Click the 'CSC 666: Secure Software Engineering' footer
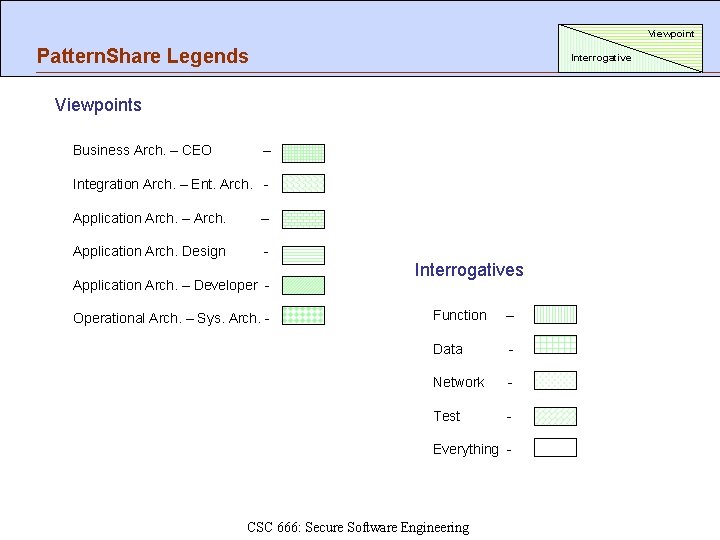 (x=358, y=527)
